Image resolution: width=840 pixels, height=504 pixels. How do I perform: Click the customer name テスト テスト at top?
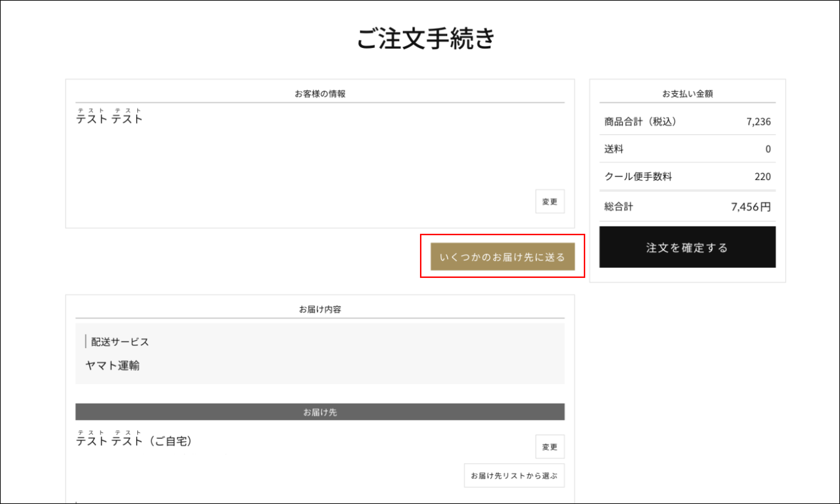pyautogui.click(x=109, y=119)
